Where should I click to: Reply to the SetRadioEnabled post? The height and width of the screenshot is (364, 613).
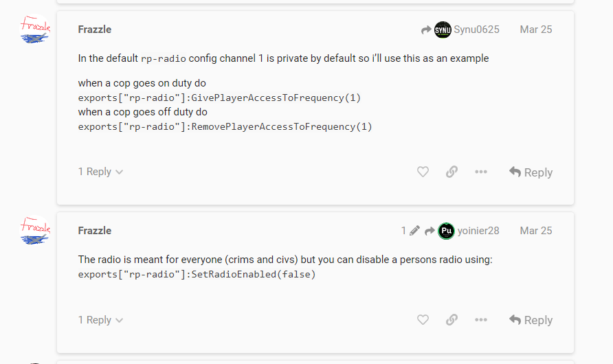point(531,320)
